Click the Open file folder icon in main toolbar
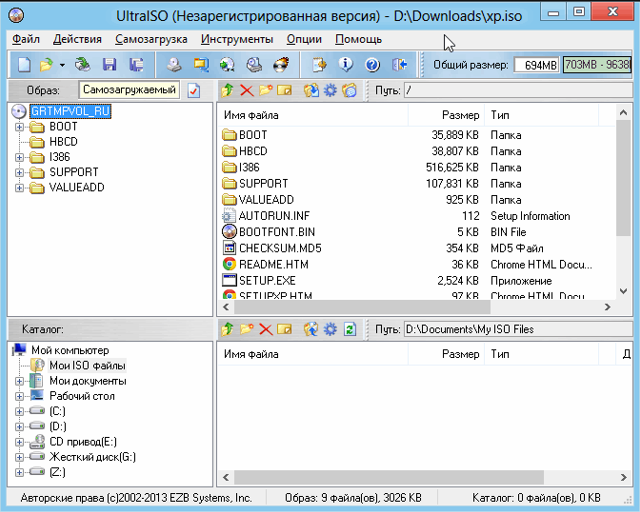This screenshot has width=640, height=512. point(46,65)
